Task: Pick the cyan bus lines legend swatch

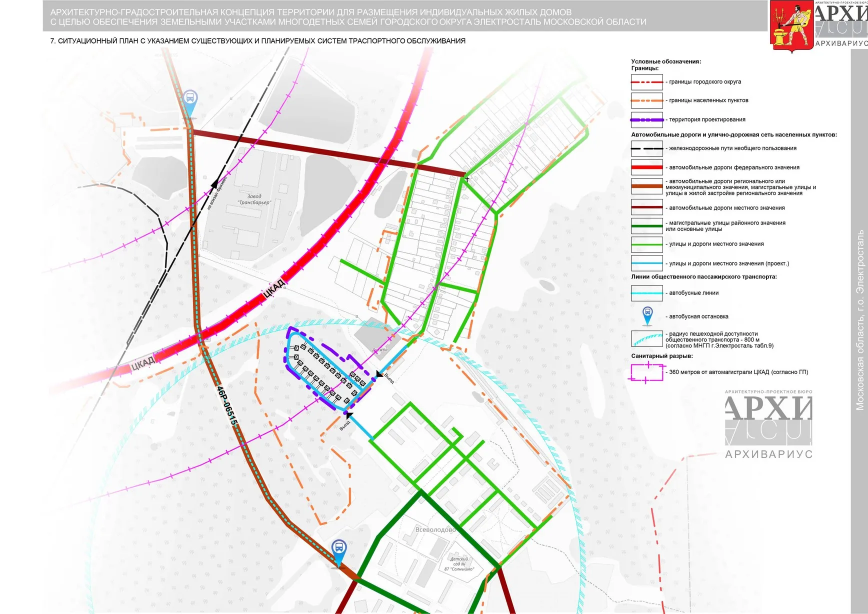Action: [x=646, y=293]
